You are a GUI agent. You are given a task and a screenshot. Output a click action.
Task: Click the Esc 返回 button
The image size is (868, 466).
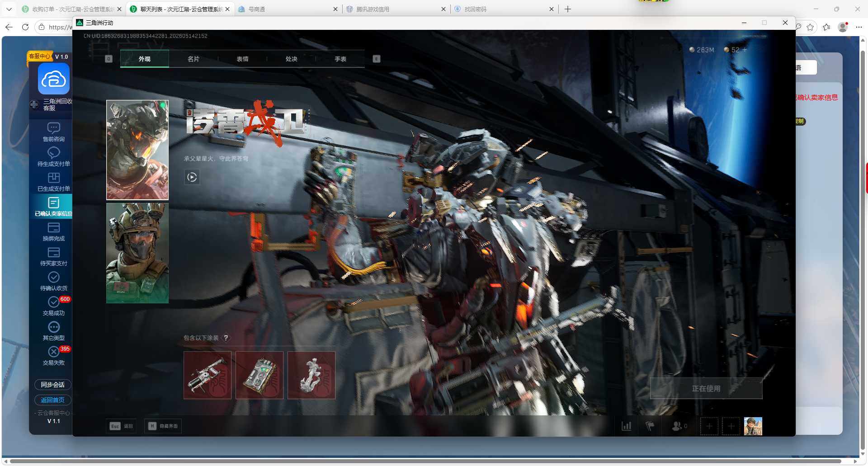coord(121,426)
